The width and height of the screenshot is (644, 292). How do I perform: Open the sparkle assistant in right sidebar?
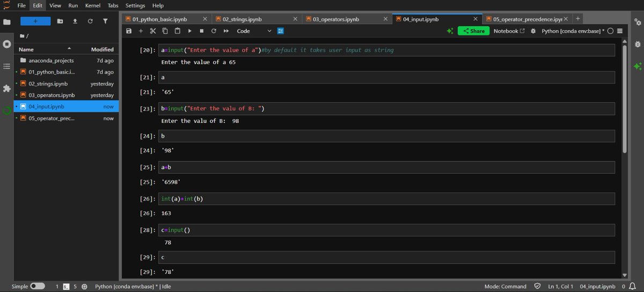coord(637,67)
